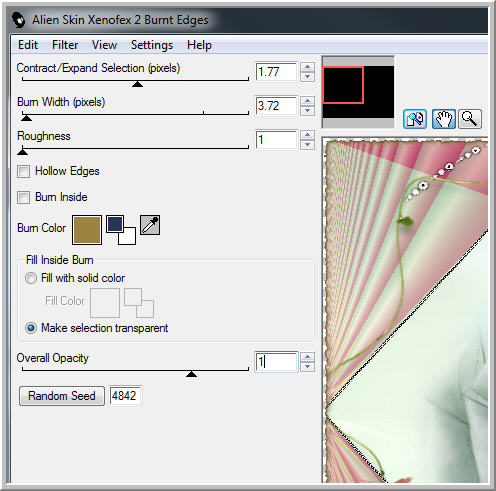Click the Random Seed button
This screenshot has height=491, width=496.
62,396
